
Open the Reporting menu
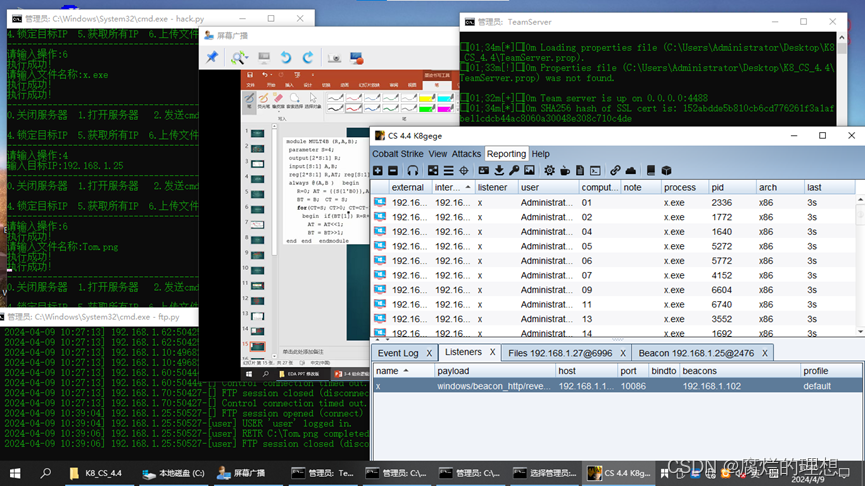(506, 154)
